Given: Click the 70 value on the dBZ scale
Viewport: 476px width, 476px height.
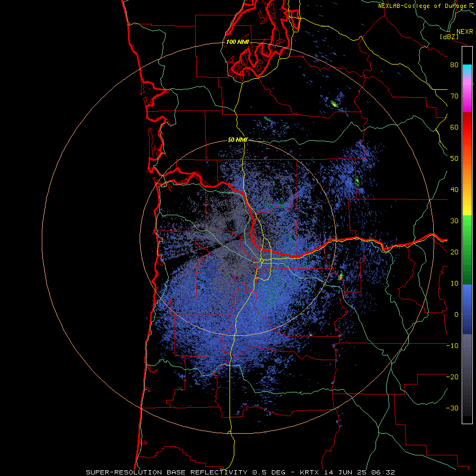Looking at the screenshot, I should [x=454, y=96].
